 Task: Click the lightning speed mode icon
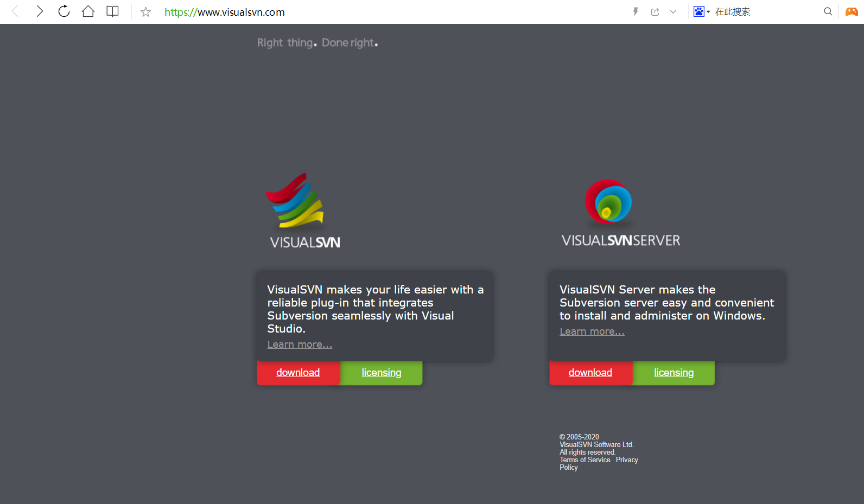(636, 11)
